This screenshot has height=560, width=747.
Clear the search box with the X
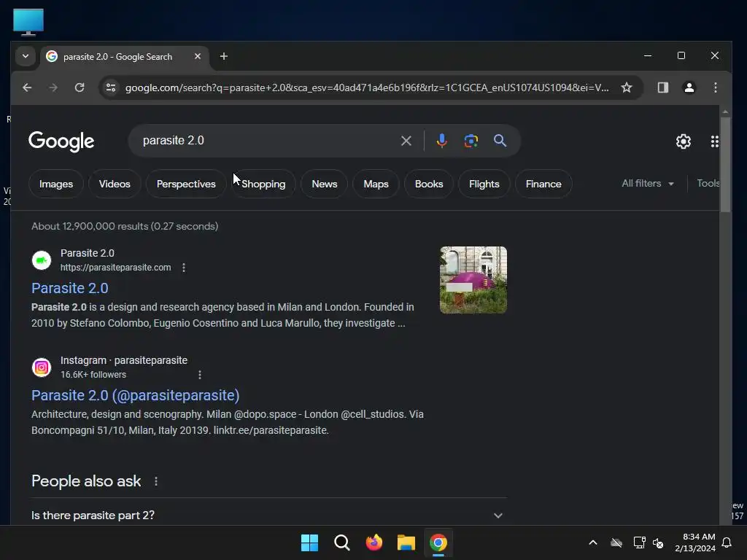[x=406, y=141]
